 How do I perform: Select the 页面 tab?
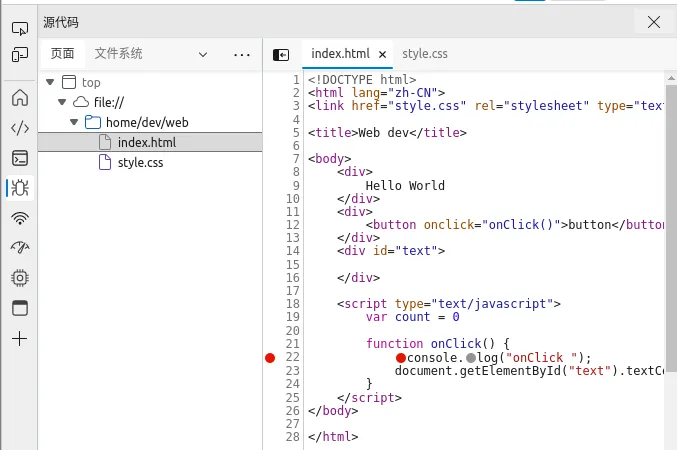63,54
